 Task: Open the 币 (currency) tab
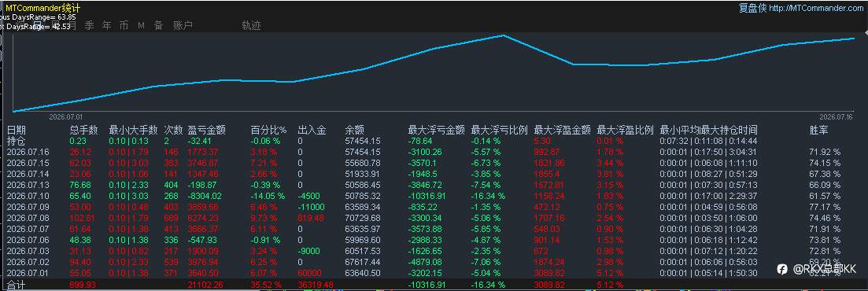[x=124, y=25]
